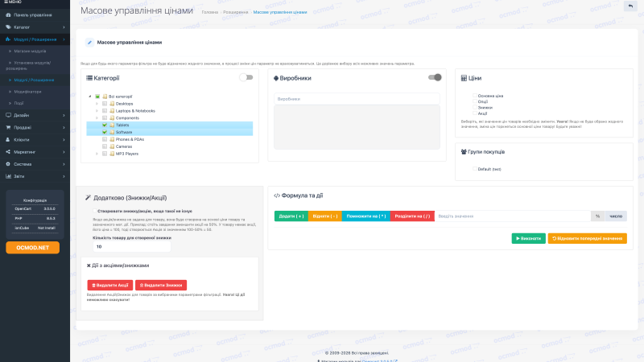Open Установка модулів/розширень submenu item
This screenshot has height=362, width=644.
[x=35, y=66]
